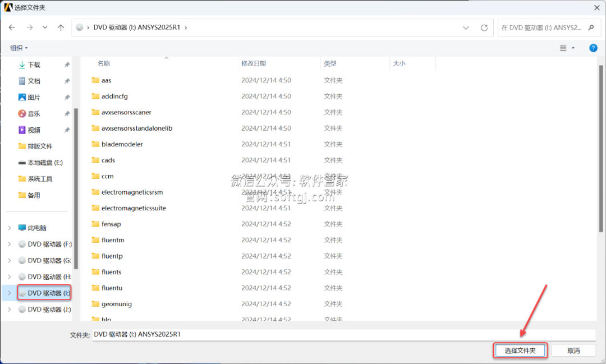The width and height of the screenshot is (606, 364).
Task: Select the ccm folder icon
Action: [x=95, y=176]
